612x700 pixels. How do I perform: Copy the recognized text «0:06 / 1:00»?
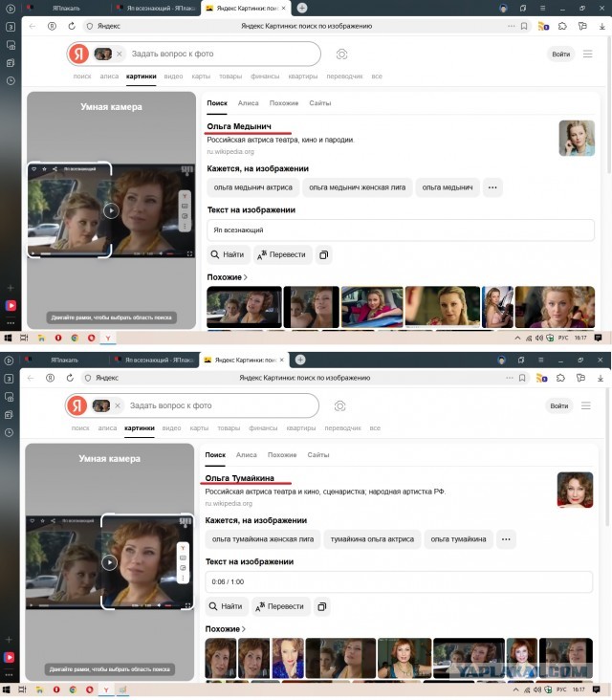pyautogui.click(x=322, y=606)
